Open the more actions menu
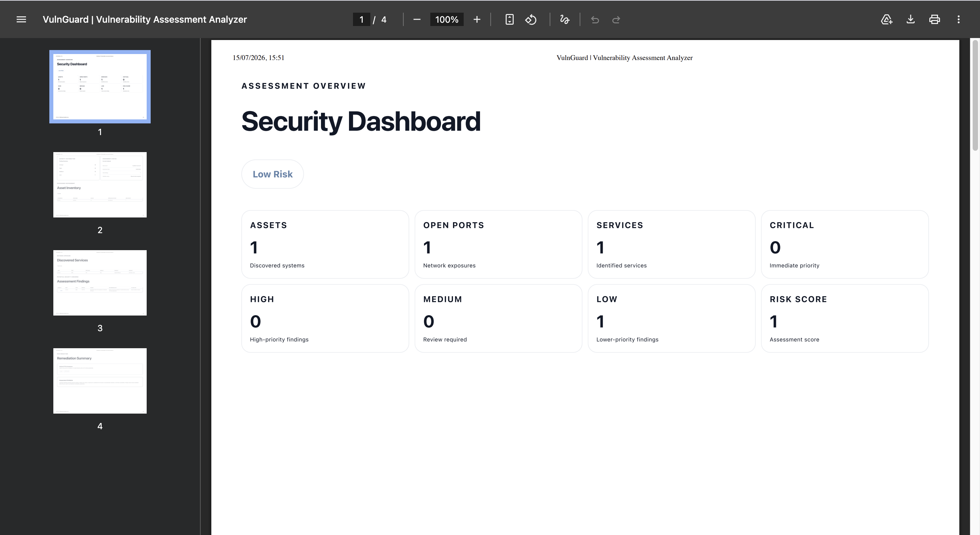The height and width of the screenshot is (535, 980). (x=958, y=19)
